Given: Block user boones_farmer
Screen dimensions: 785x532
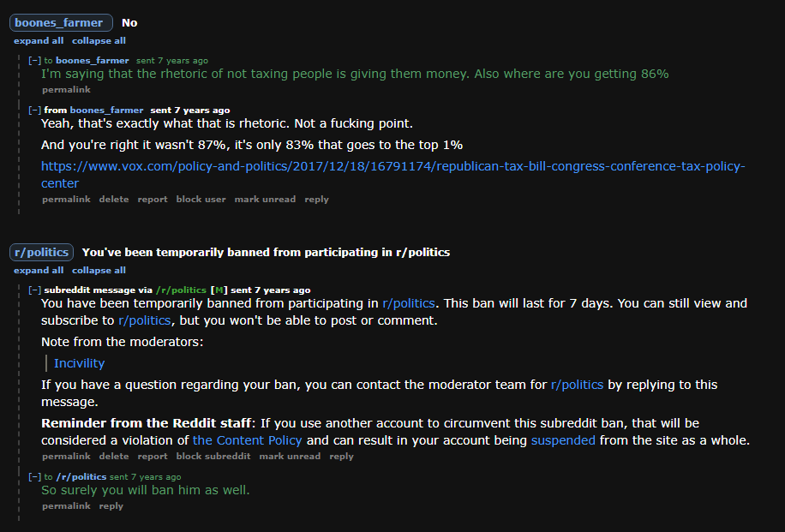Looking at the screenshot, I should pos(201,200).
